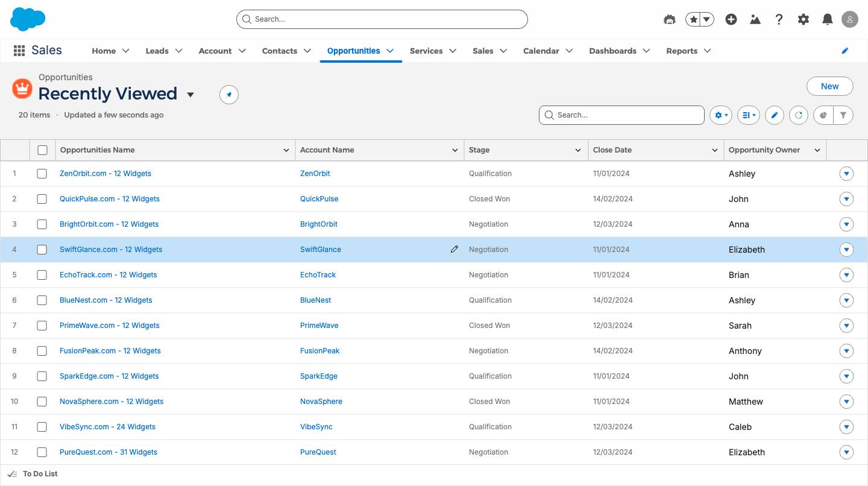Open EchoTrack.com - 12 Widgets opportunity link
This screenshot has width=868, height=486.
tap(108, 275)
